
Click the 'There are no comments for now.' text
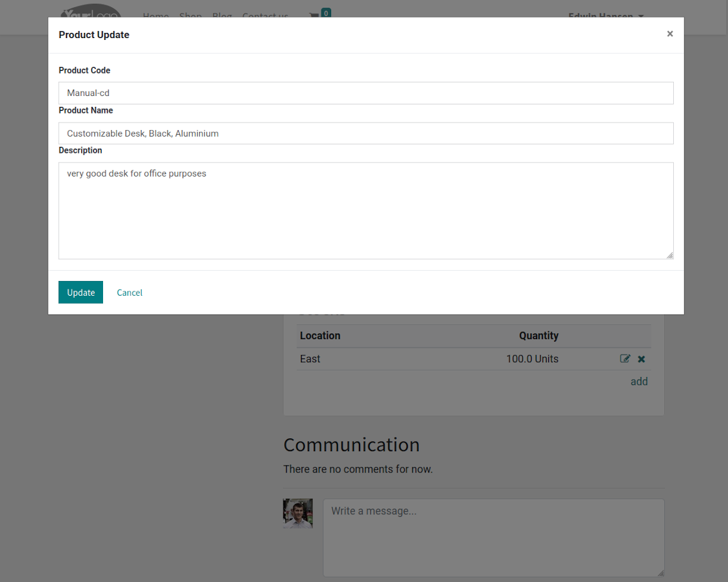tap(358, 469)
